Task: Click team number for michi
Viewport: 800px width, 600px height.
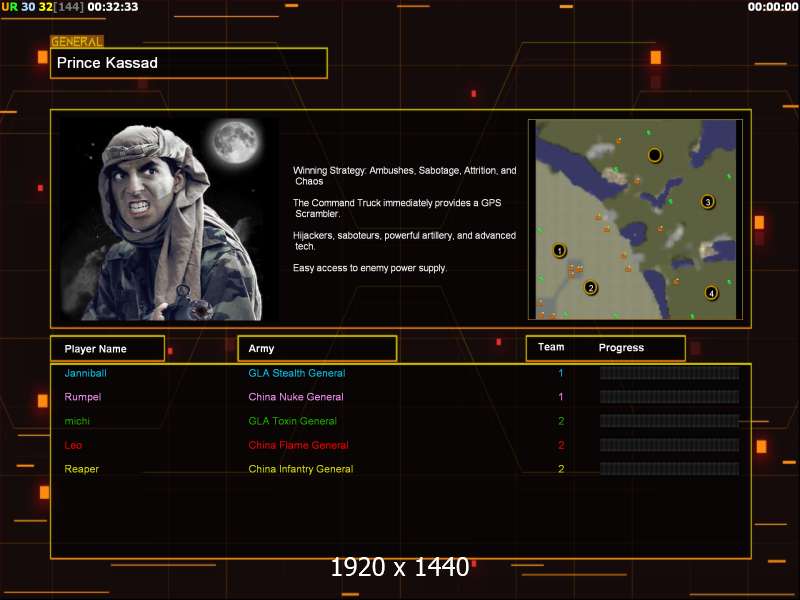Action: point(561,421)
